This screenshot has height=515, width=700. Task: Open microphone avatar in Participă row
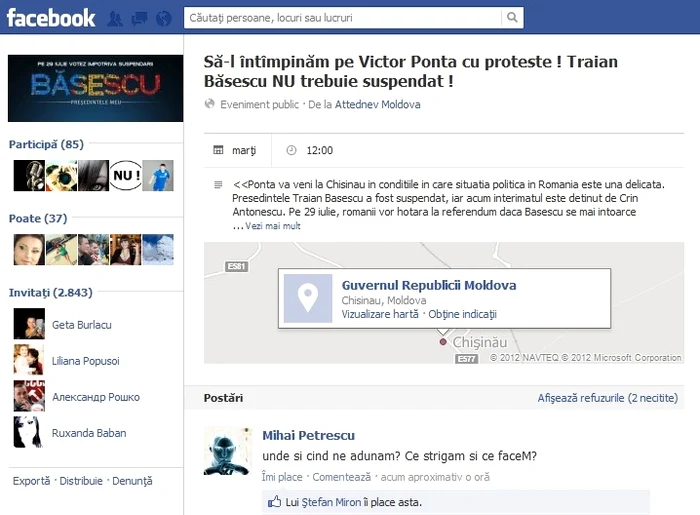pos(29,175)
